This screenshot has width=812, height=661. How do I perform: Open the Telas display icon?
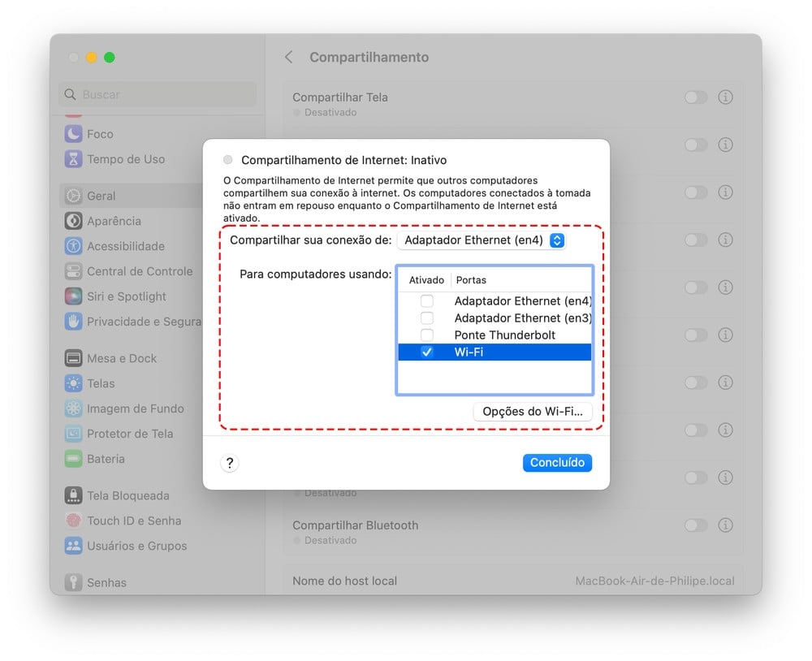tap(73, 383)
